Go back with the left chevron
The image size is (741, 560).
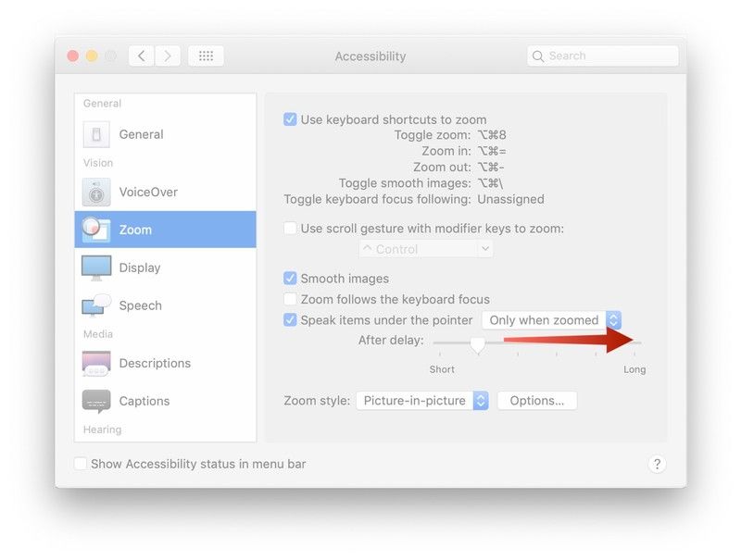[142, 56]
